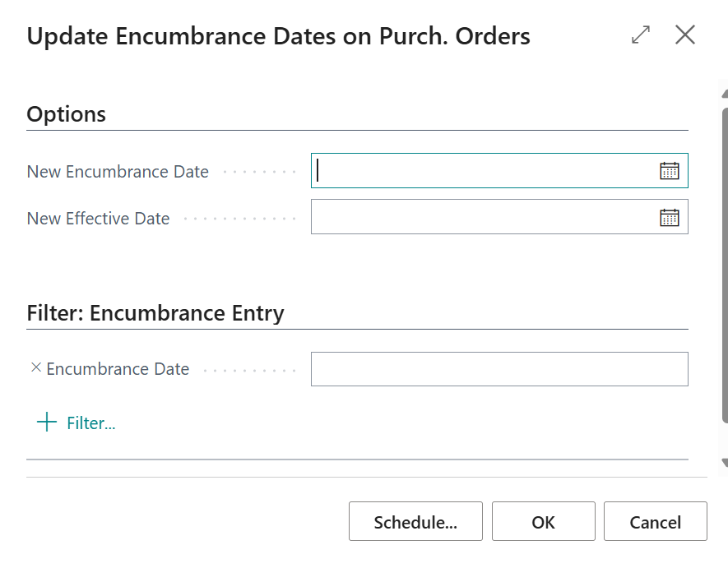Expand dialog to full screen
Screen dimensions: 728x568
pos(641,35)
